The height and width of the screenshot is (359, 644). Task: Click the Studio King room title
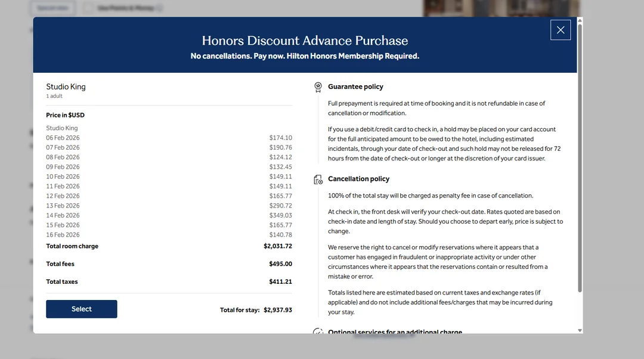[x=66, y=87]
